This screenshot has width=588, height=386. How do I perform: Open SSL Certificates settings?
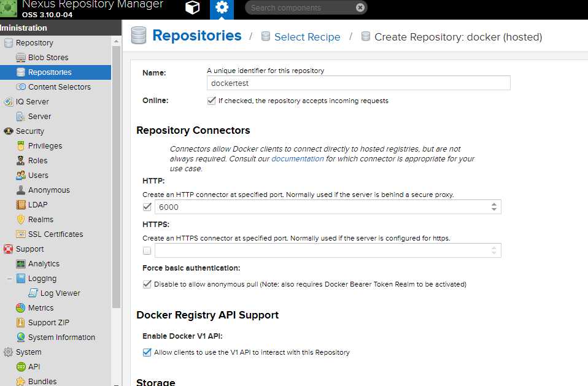click(x=55, y=234)
